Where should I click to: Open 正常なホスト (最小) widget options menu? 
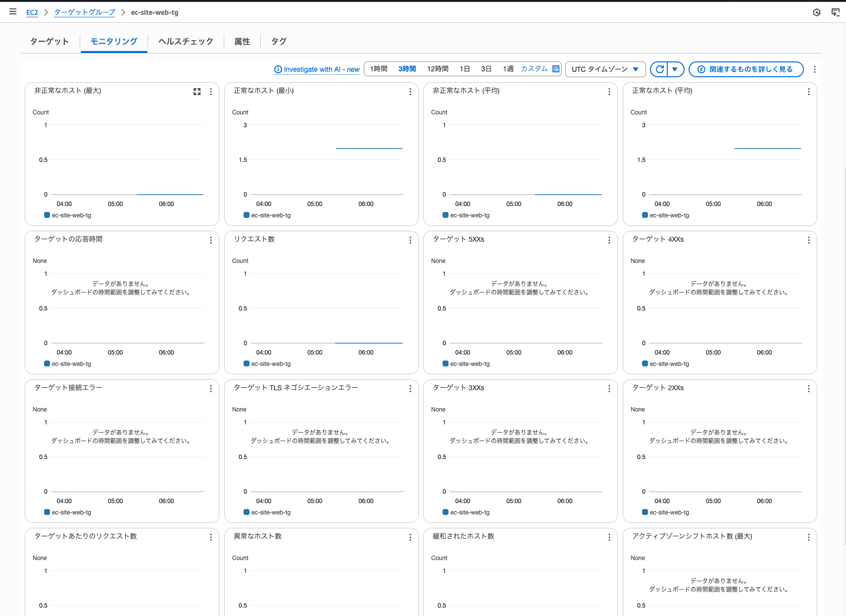click(410, 92)
